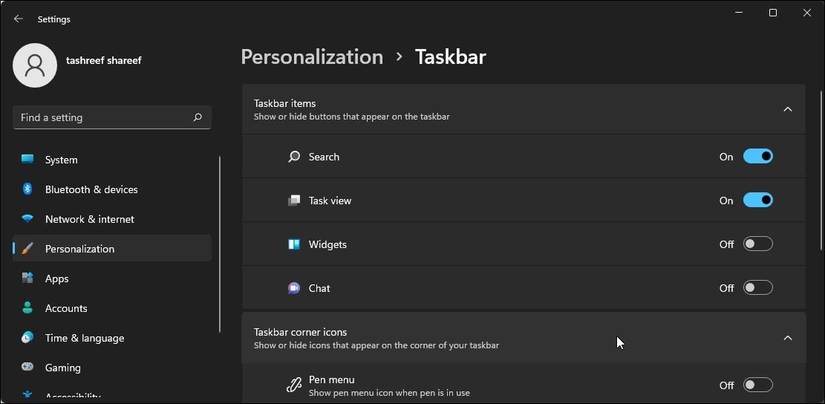Click the Task view overlapping squares icon
The image size is (825, 404).
[x=294, y=200]
